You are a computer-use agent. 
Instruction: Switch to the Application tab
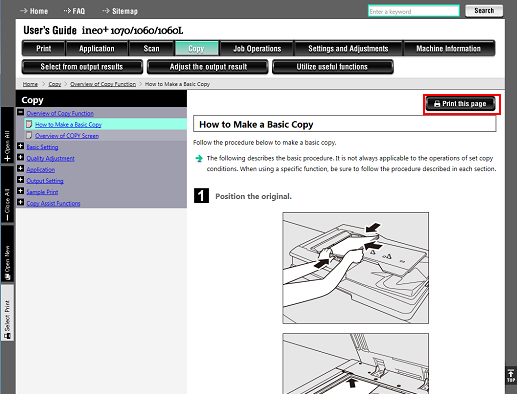pyautogui.click(x=97, y=49)
